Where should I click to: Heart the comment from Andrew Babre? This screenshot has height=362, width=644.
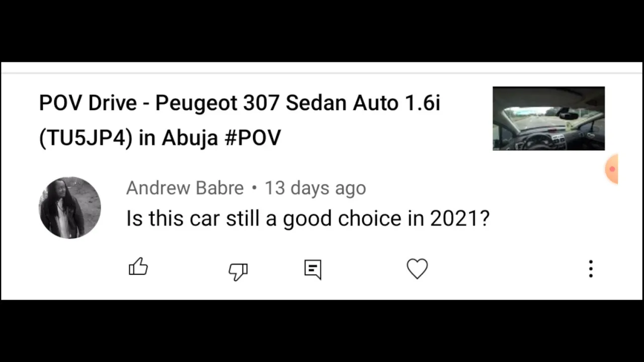tap(417, 269)
